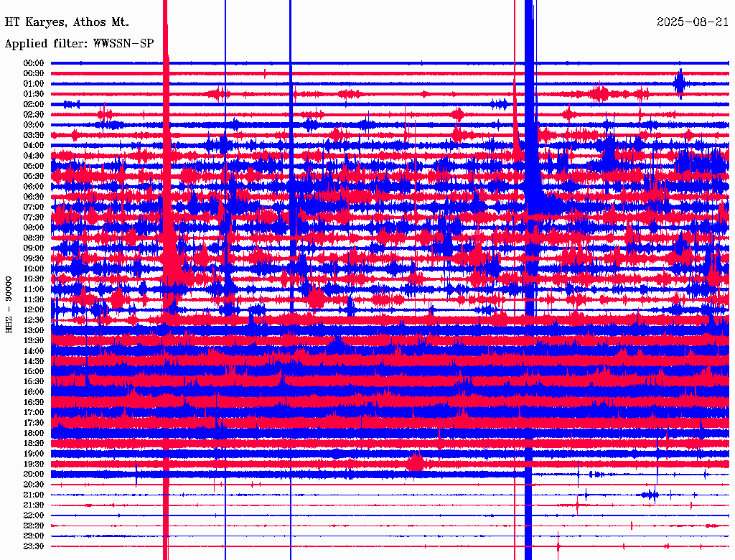Select the 18:30 time label
735x560 pixels.
pos(34,444)
